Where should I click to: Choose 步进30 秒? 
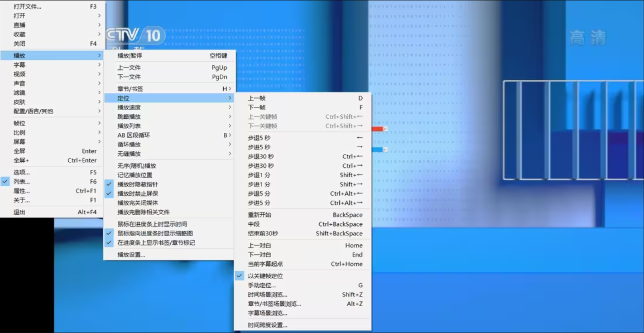303,166
